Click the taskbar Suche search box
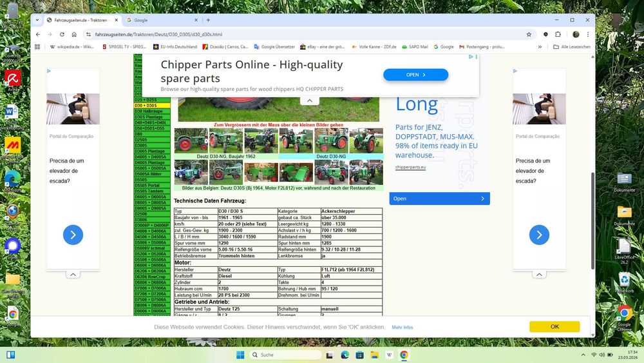Screen dimensions: 644x363 286,355
